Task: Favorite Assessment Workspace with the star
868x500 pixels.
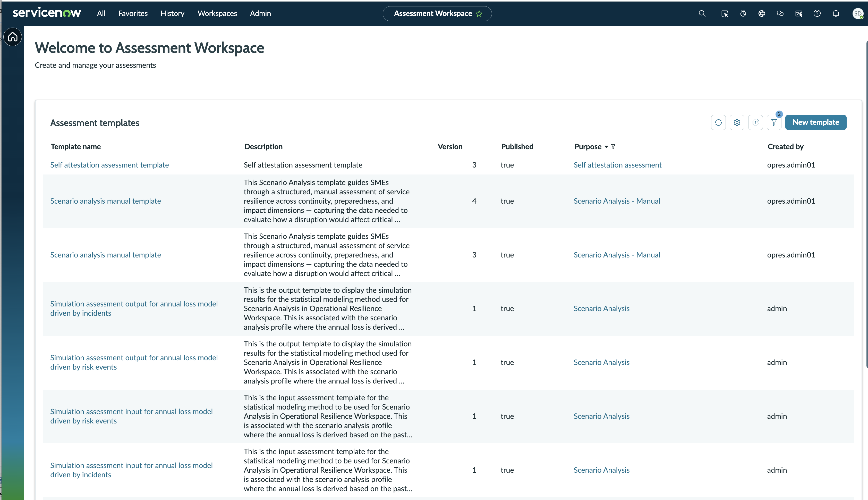Action: (x=479, y=14)
